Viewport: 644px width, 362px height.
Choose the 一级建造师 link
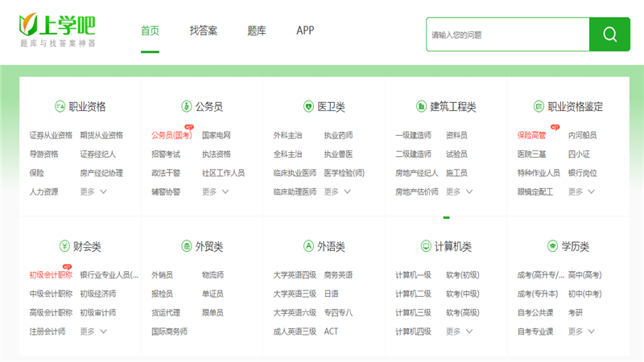tap(413, 135)
